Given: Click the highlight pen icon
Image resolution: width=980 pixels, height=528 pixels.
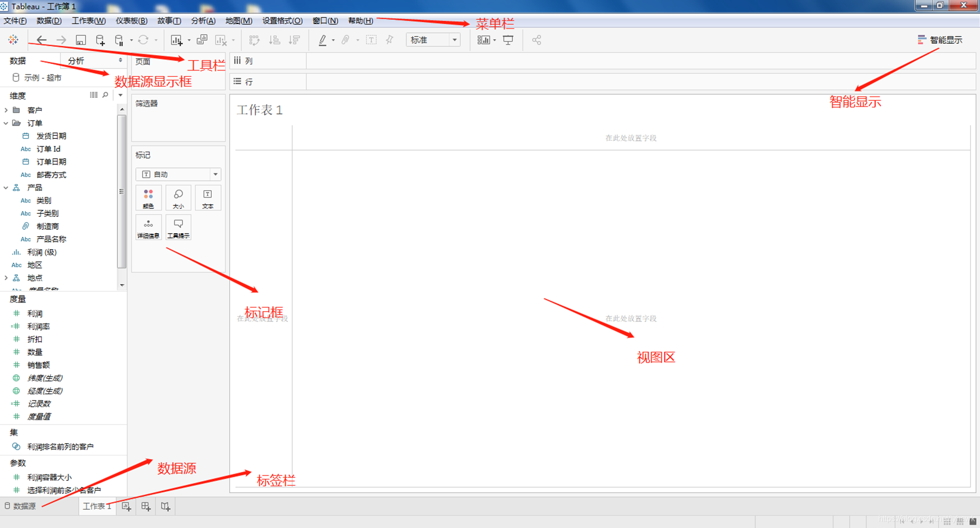Looking at the screenshot, I should 322,40.
